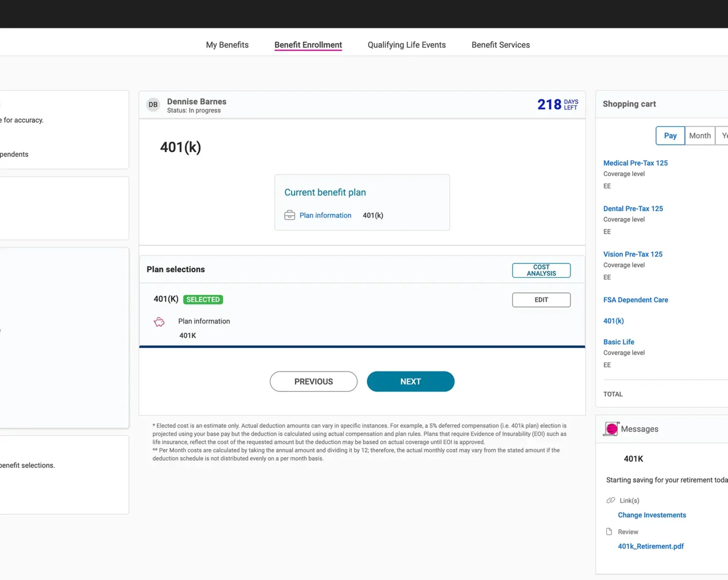Click the link icon next to Link(s)

pyautogui.click(x=610, y=500)
